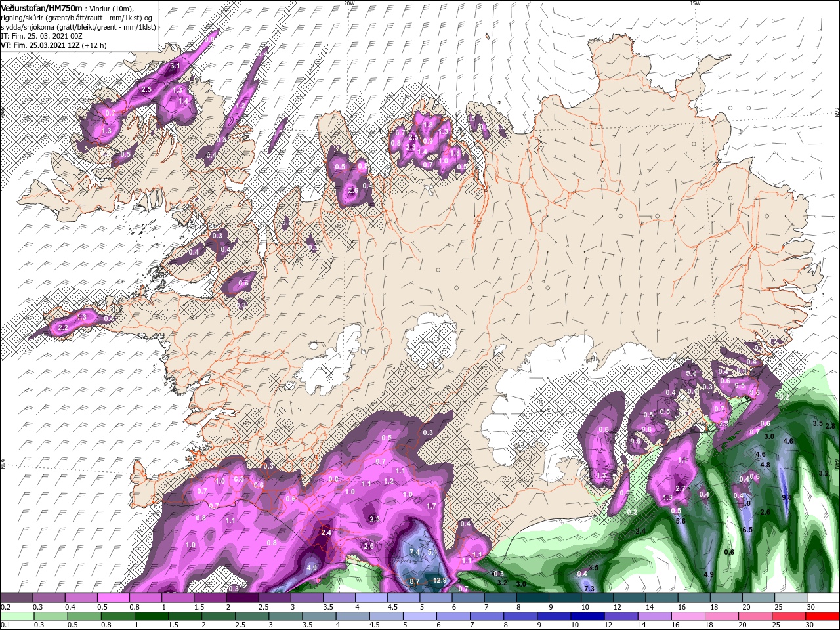Click the 12.9 precipitation value on map
This screenshot has width=840, height=630.
[x=440, y=580]
